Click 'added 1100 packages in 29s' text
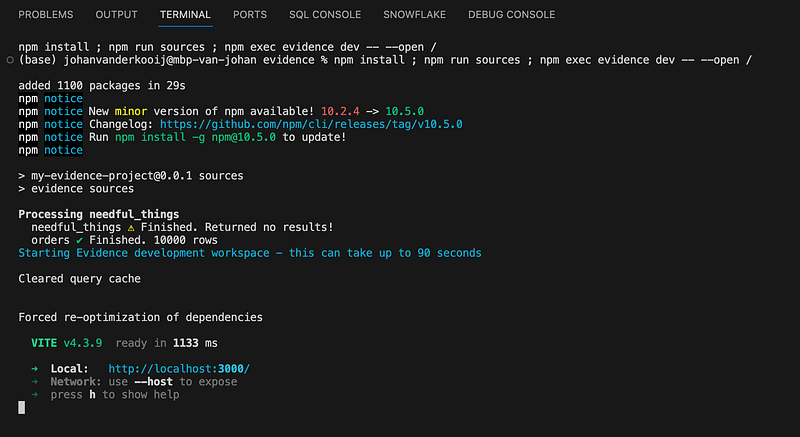The image size is (800, 437). [x=102, y=86]
